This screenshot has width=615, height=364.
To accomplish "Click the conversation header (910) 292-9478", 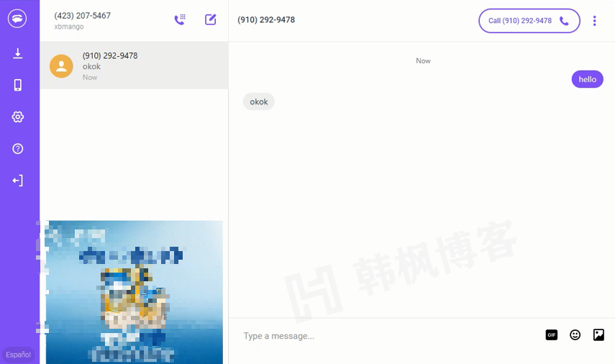I will [266, 19].
